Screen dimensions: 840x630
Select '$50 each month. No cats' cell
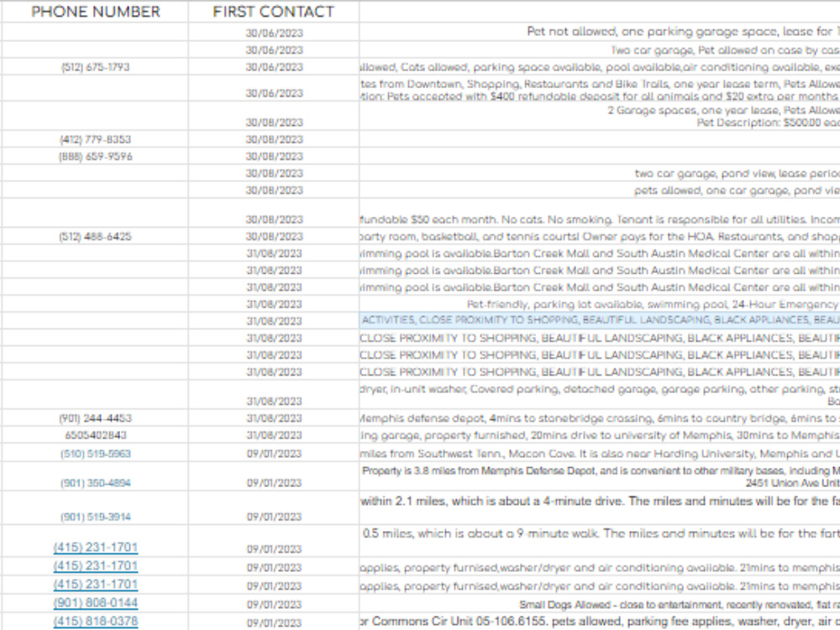600,213
